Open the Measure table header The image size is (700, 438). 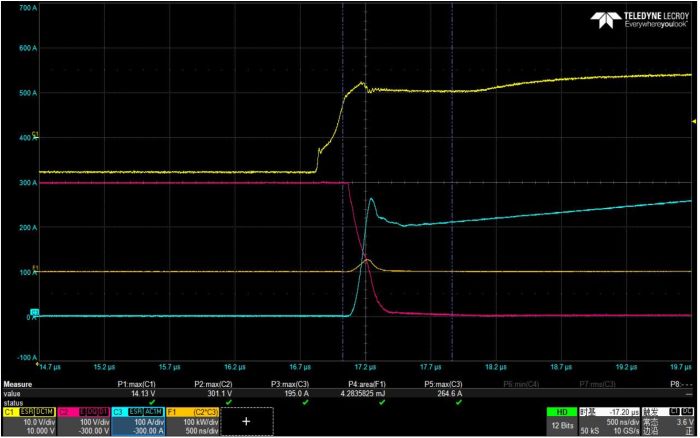click(17, 384)
